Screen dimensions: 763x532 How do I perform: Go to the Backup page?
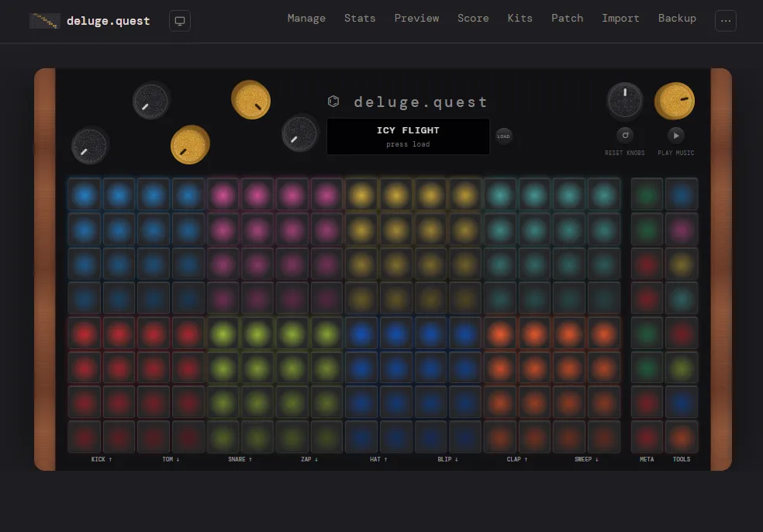tap(677, 18)
